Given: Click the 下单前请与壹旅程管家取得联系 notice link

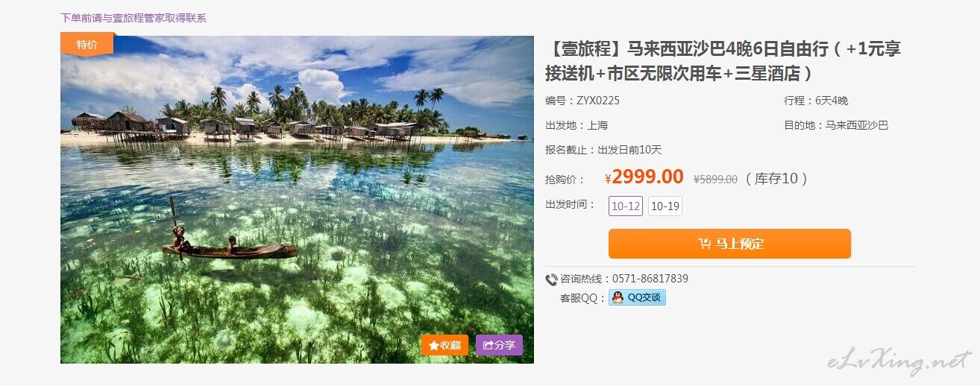Looking at the screenshot, I should tap(134, 18).
